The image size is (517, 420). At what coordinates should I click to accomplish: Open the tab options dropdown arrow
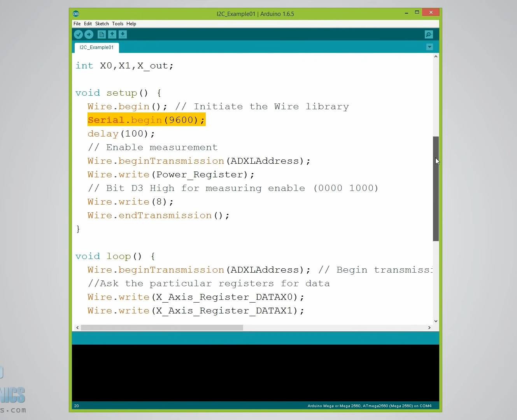pos(429,47)
